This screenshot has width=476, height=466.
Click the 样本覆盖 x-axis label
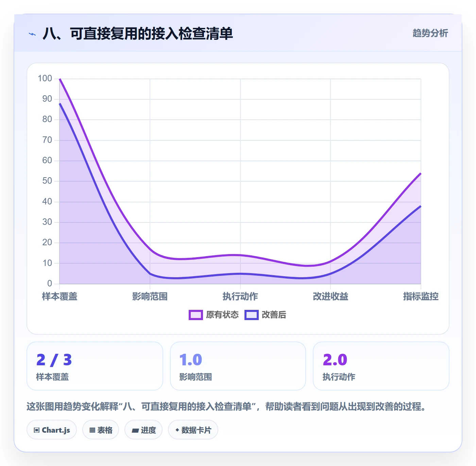pyautogui.click(x=60, y=297)
